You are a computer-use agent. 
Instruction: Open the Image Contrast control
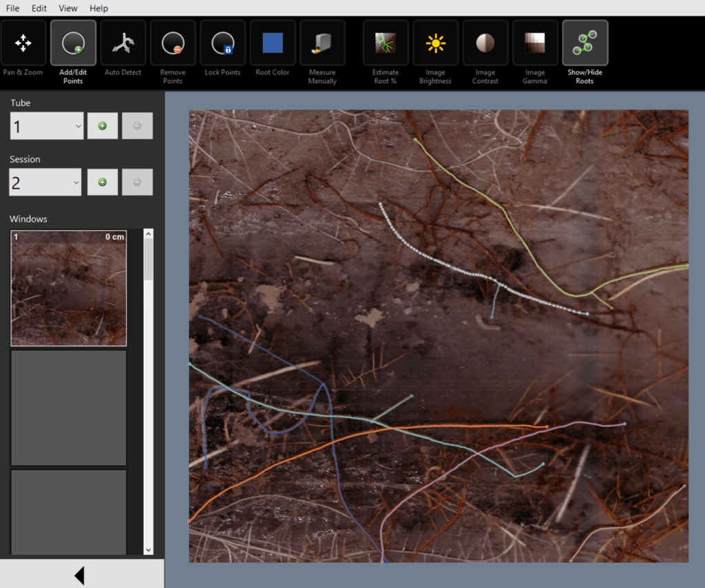[x=485, y=44]
